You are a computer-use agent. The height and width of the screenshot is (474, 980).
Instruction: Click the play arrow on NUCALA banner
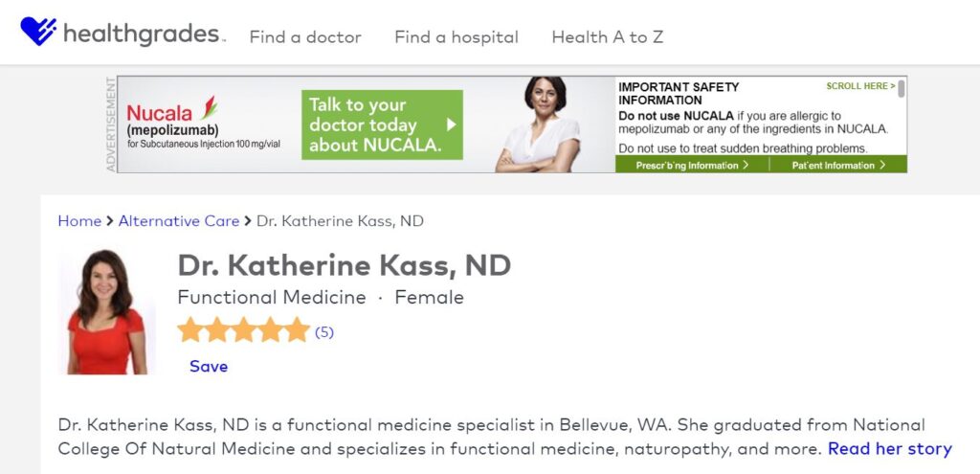[452, 125]
